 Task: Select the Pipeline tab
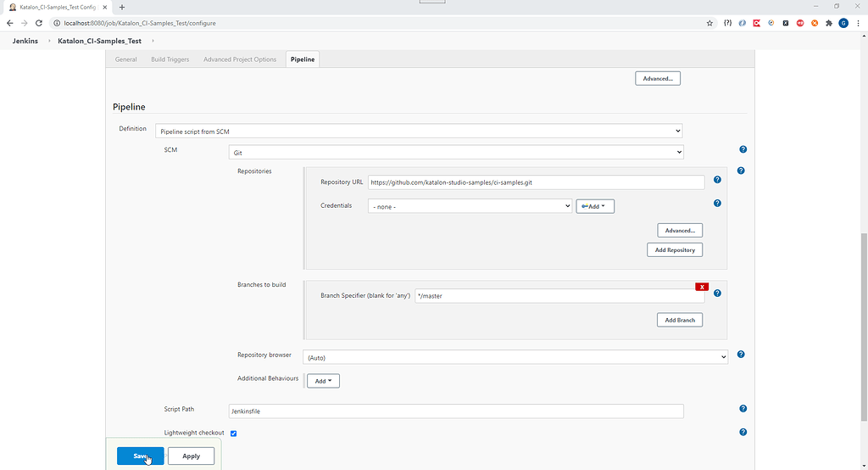click(303, 59)
